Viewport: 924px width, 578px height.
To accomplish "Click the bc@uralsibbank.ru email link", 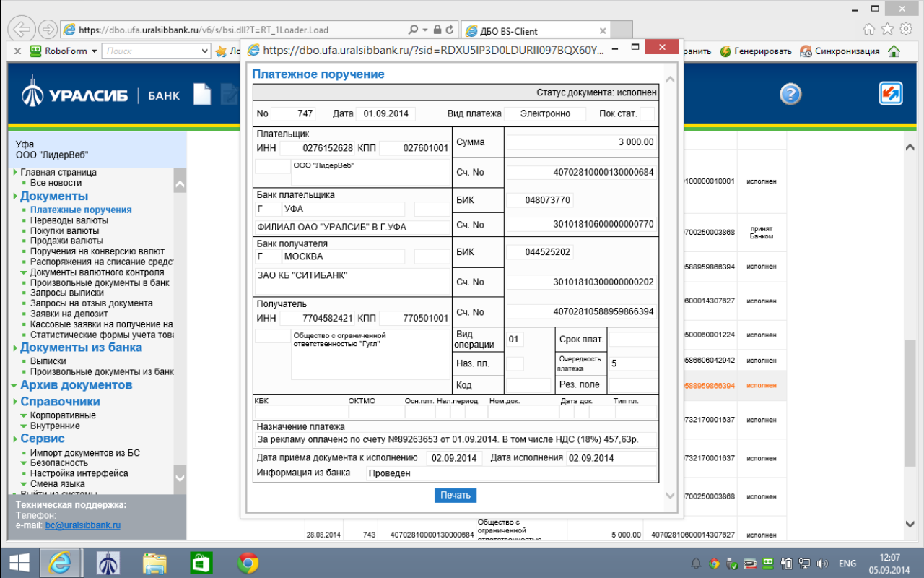I will click(83, 526).
